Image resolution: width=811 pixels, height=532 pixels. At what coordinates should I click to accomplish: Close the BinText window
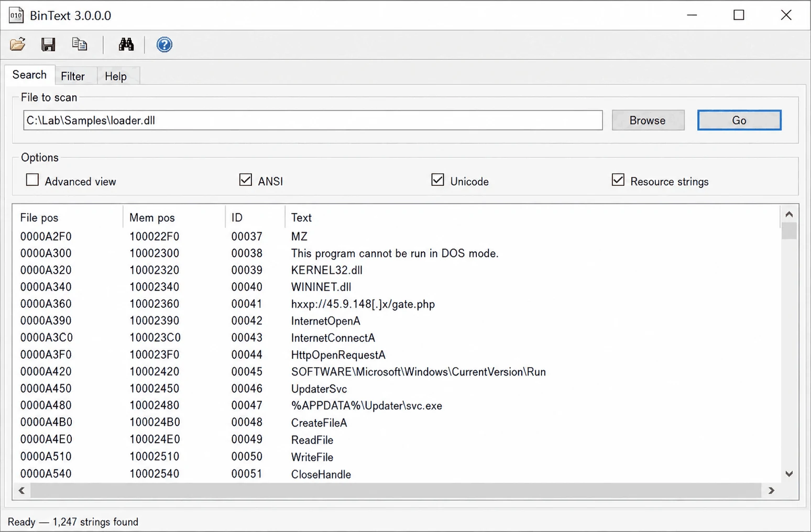click(786, 15)
